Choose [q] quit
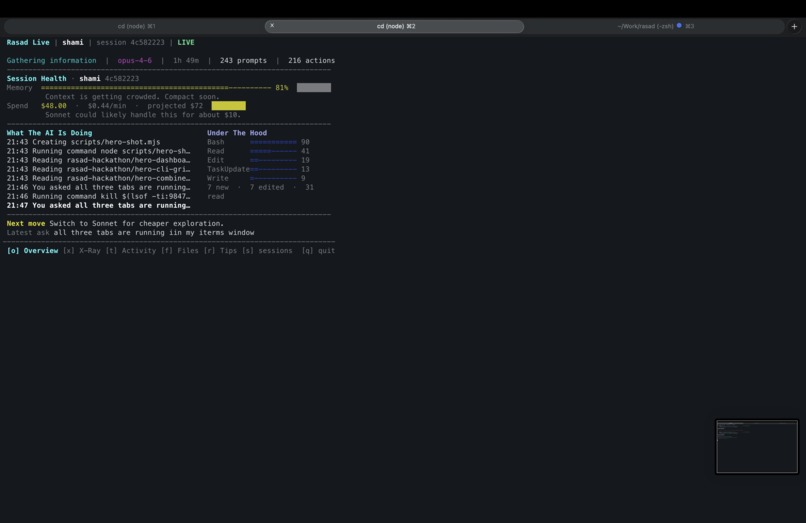The image size is (806, 523). (318, 250)
